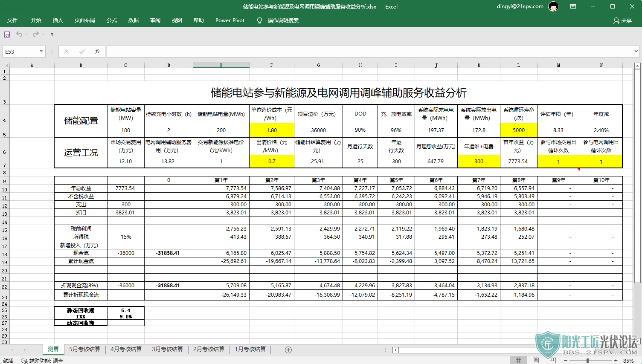Open the 文件 menu
Screen dimensions: 642x364
pyautogui.click(x=12, y=20)
